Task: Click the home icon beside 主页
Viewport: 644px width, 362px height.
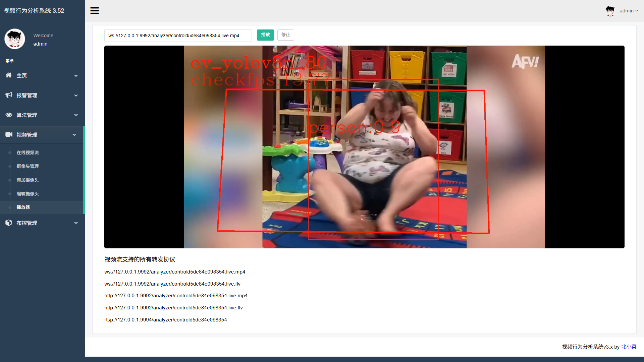Action: click(9, 75)
